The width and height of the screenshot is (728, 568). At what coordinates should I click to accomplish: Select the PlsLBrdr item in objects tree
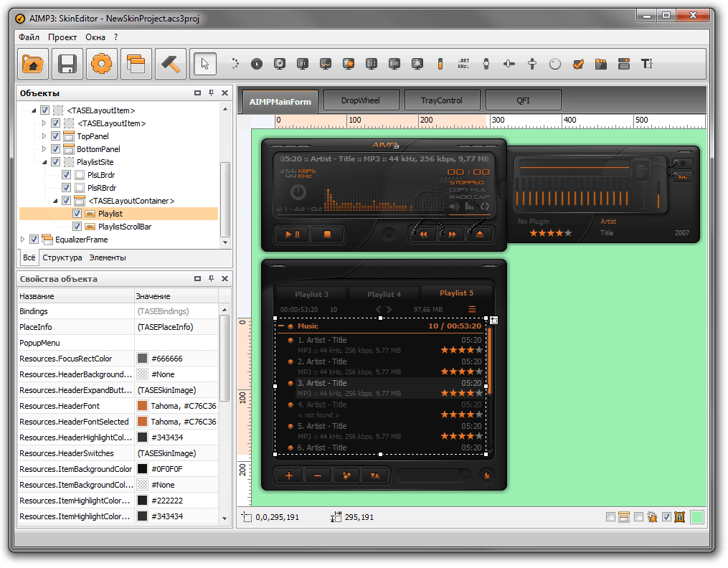coord(100,175)
